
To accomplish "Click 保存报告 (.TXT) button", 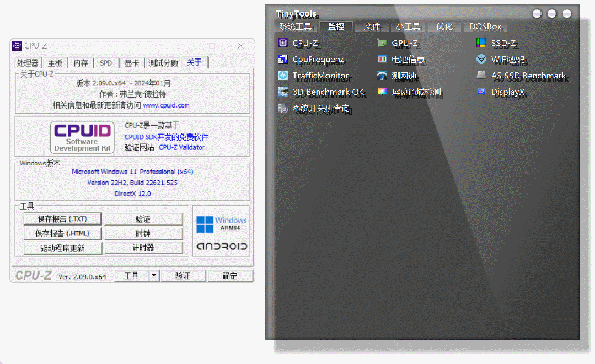I will (x=63, y=219).
